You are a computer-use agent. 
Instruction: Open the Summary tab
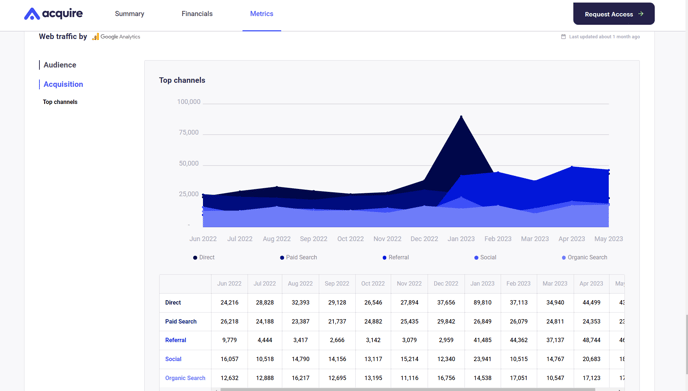coord(129,14)
